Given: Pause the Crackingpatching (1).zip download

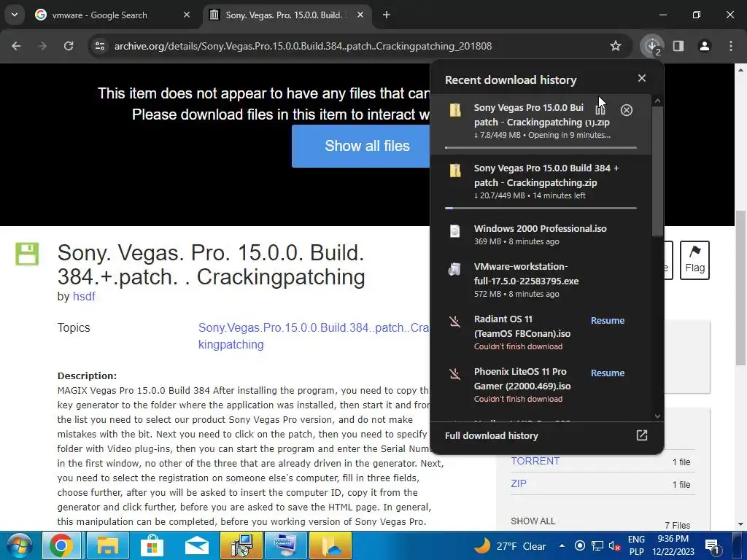Looking at the screenshot, I should click(x=600, y=110).
